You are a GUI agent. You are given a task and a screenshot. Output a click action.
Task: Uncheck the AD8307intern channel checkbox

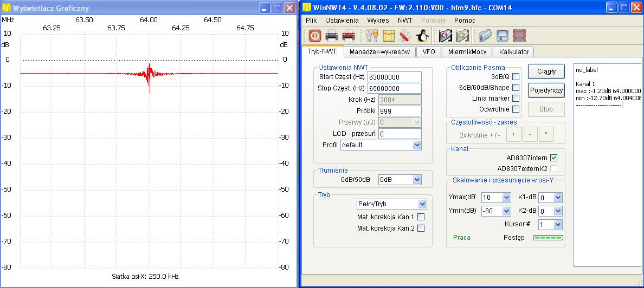(553, 158)
